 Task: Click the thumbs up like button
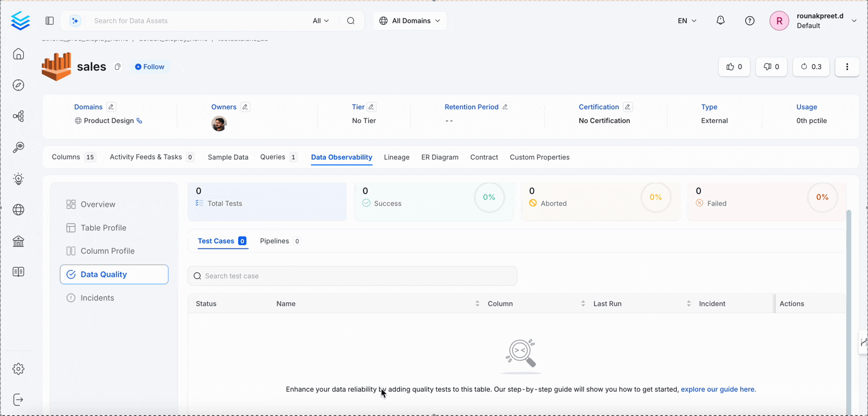click(734, 67)
